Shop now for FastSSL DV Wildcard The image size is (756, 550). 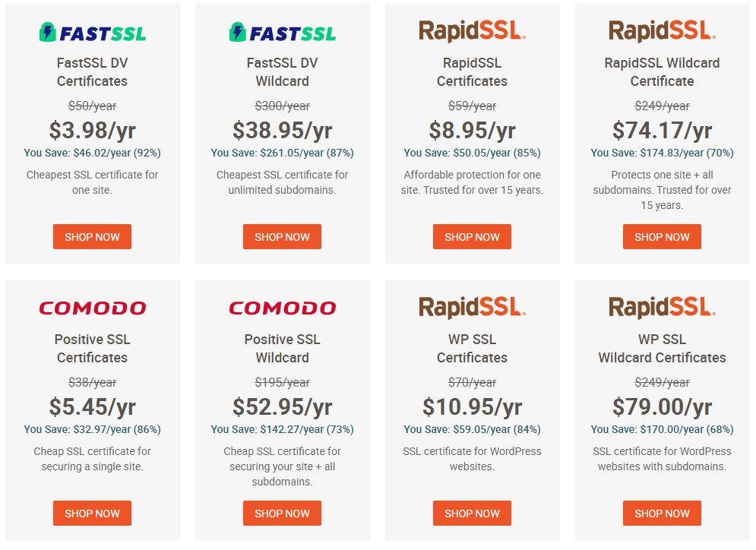pos(282,237)
